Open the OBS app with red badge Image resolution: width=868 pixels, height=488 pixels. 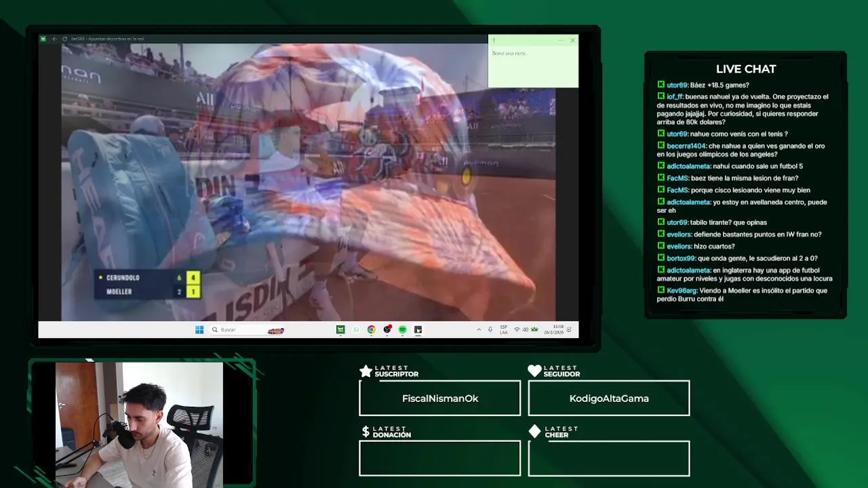(387, 329)
